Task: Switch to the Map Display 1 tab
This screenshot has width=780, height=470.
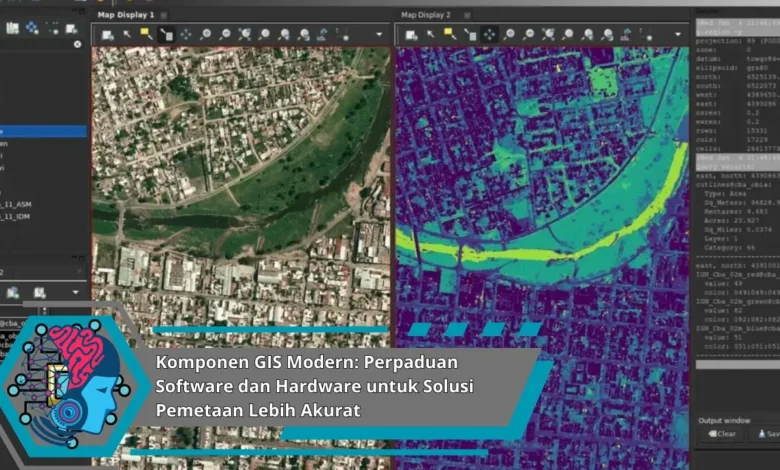Action: (126, 15)
